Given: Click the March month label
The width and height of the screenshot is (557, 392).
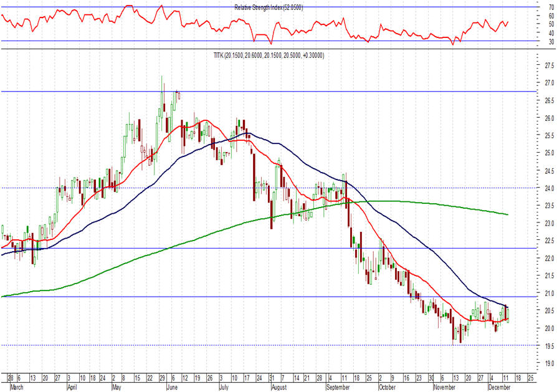Looking at the screenshot, I should click(17, 387).
